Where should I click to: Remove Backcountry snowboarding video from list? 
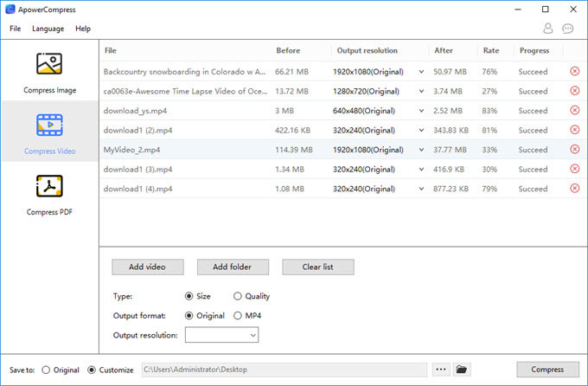[x=574, y=71]
